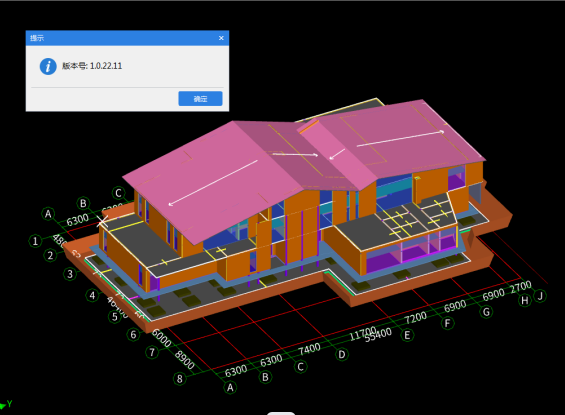Image resolution: width=565 pixels, height=415 pixels.
Task: Click the blue information icon in the dialog
Action: pos(48,66)
